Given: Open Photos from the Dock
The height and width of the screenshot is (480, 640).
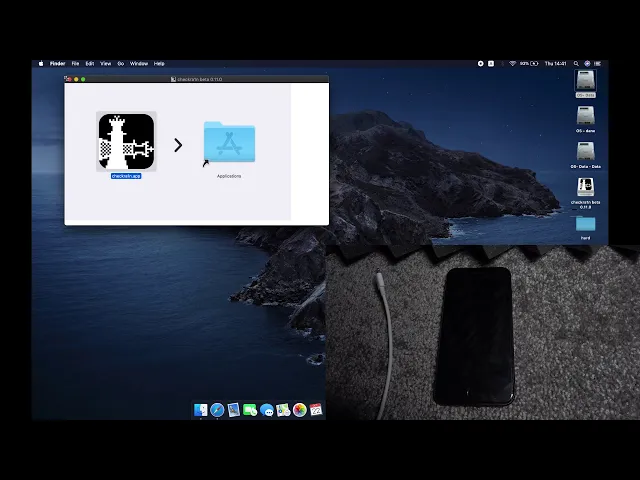Looking at the screenshot, I should pos(300,410).
